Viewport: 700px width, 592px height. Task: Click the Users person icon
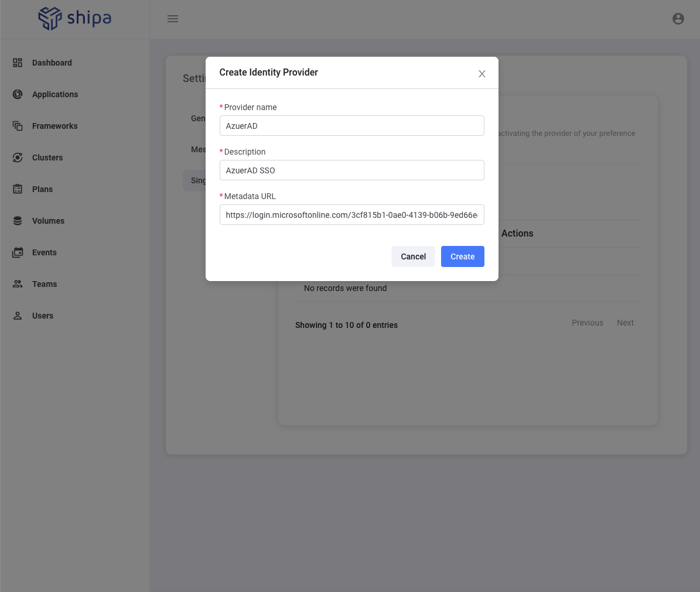18,316
